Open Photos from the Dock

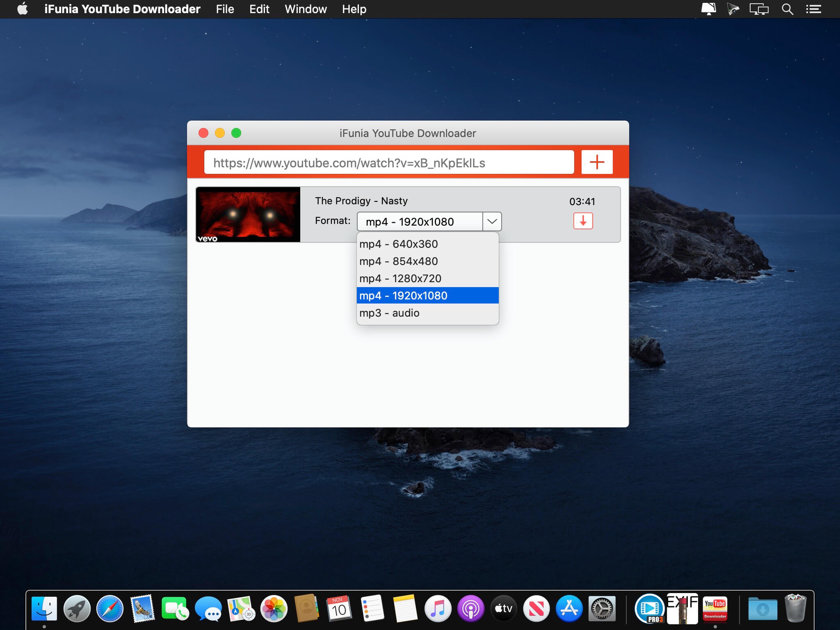click(274, 608)
